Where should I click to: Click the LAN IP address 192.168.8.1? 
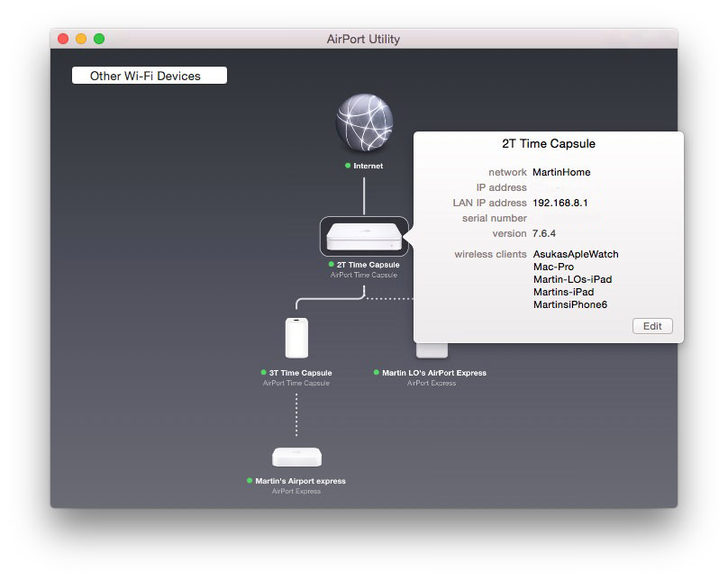tap(560, 203)
